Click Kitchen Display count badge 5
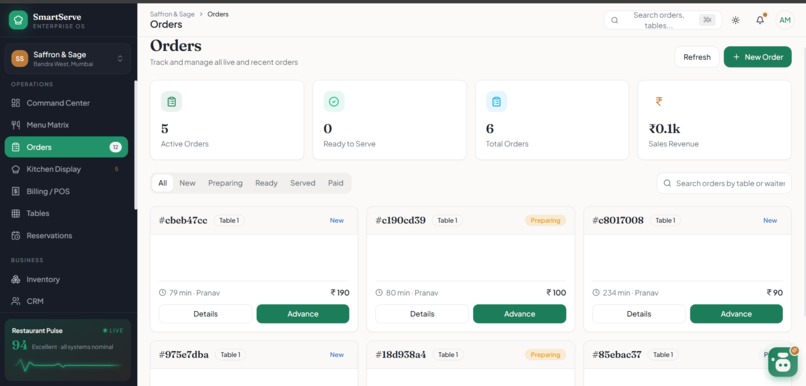806x386 pixels. 116,169
